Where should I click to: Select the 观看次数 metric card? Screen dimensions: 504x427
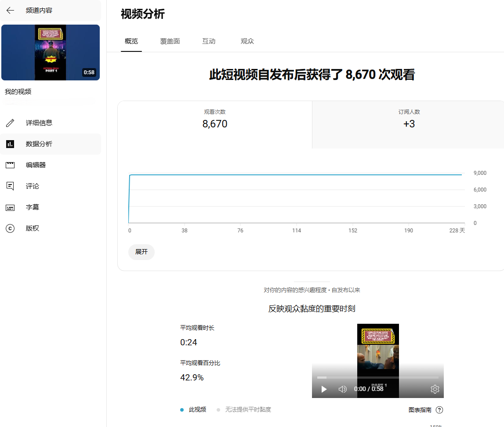215,125
